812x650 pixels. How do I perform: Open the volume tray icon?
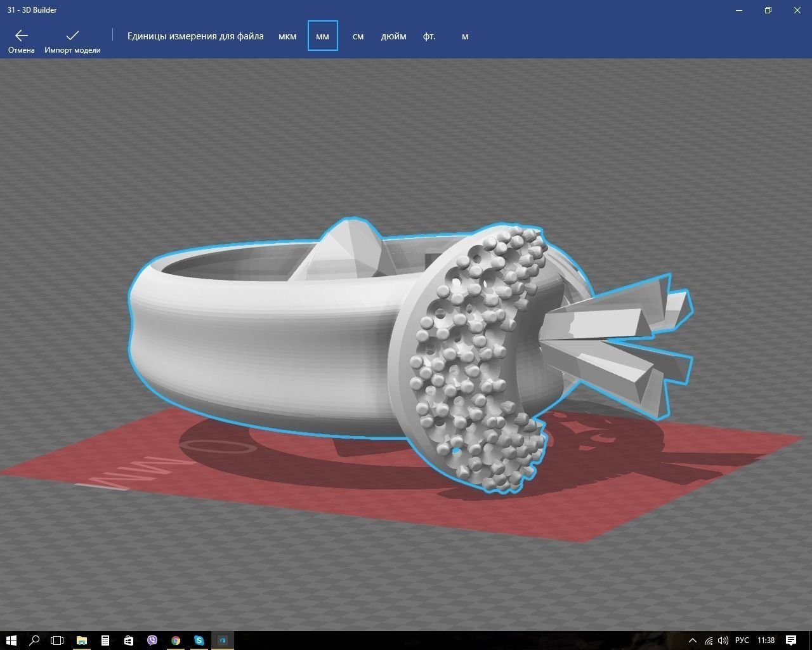[724, 640]
